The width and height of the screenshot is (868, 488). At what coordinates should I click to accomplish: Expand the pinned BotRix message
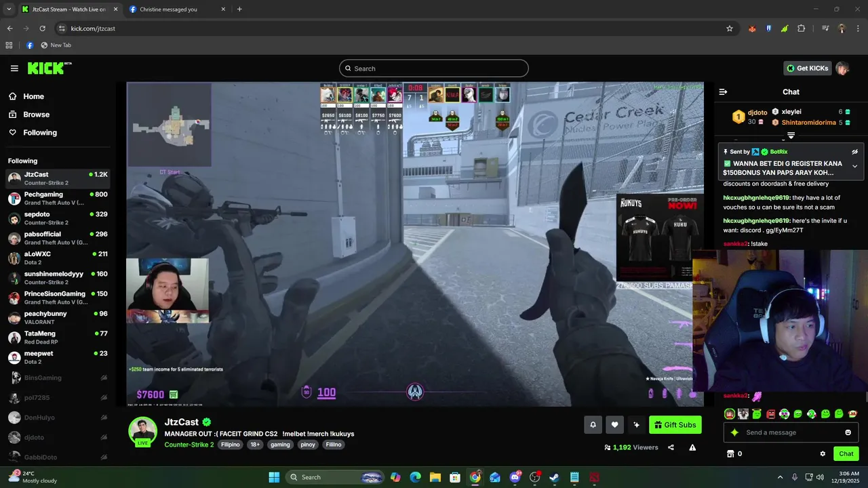click(x=854, y=166)
